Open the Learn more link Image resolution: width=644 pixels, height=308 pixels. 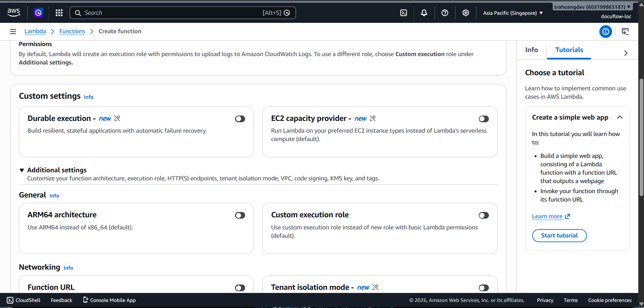[x=547, y=216]
